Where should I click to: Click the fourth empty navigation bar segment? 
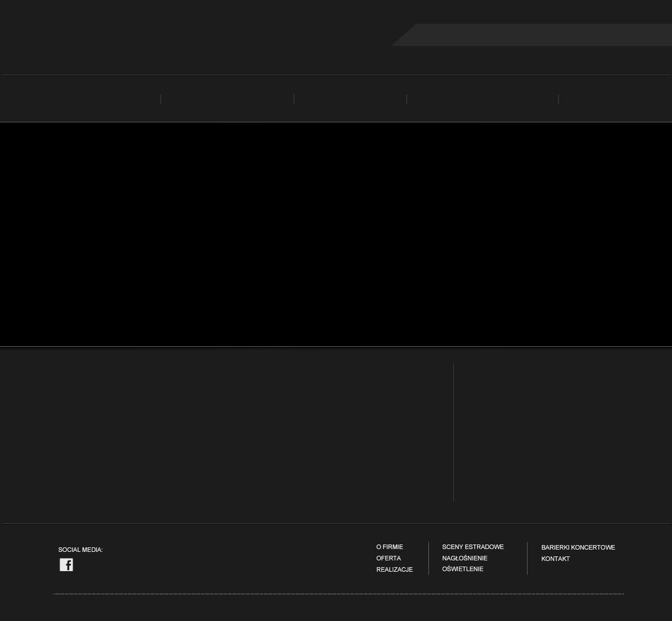click(x=482, y=99)
